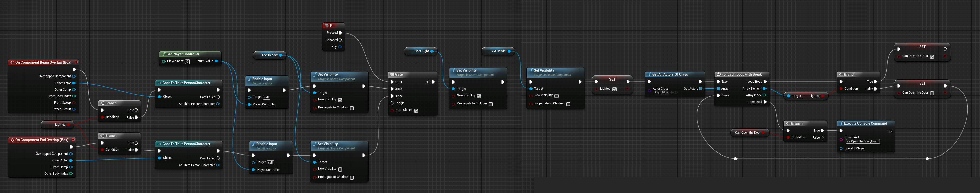Click the Gate node Exit pin

[433, 82]
